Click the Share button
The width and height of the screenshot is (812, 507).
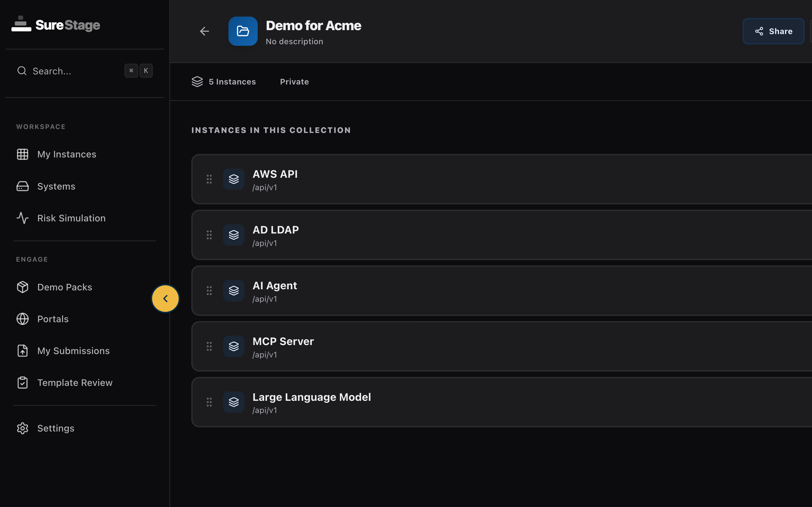pos(773,31)
